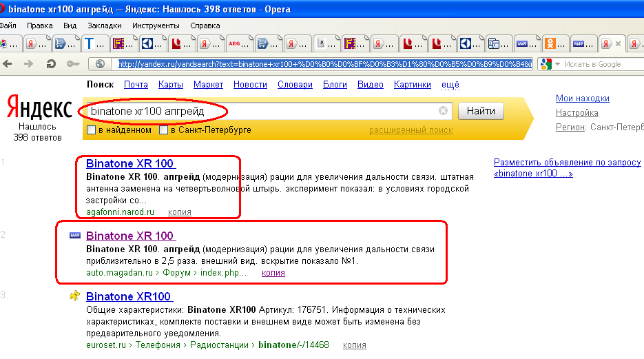Click the Яндекс logo
The width and height of the screenshot is (644, 359).
coord(39,109)
